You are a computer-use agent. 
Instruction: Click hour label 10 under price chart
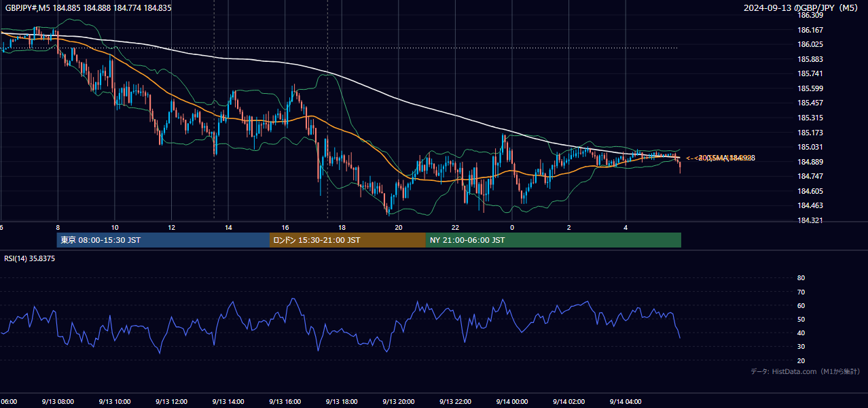pos(115,228)
